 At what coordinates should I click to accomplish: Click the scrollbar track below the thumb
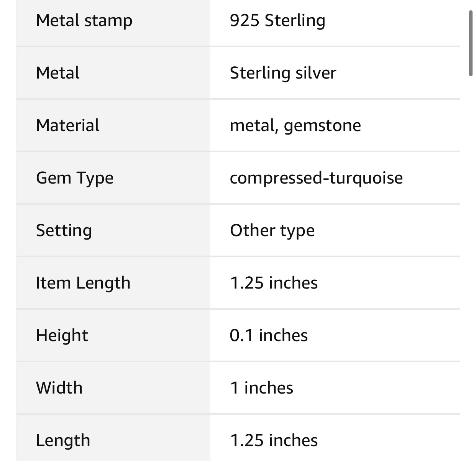(x=471, y=268)
